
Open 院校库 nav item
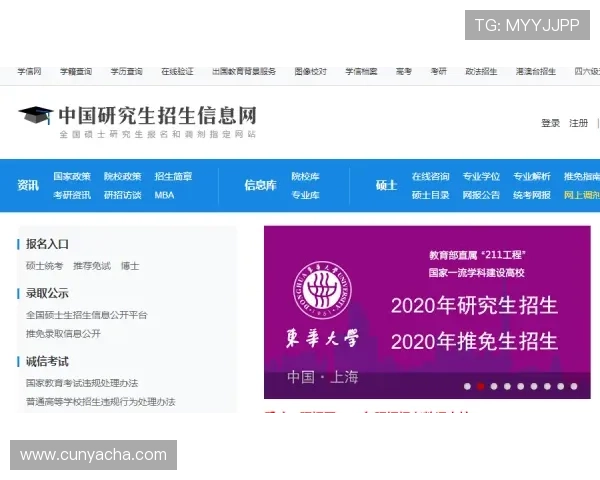pos(305,176)
